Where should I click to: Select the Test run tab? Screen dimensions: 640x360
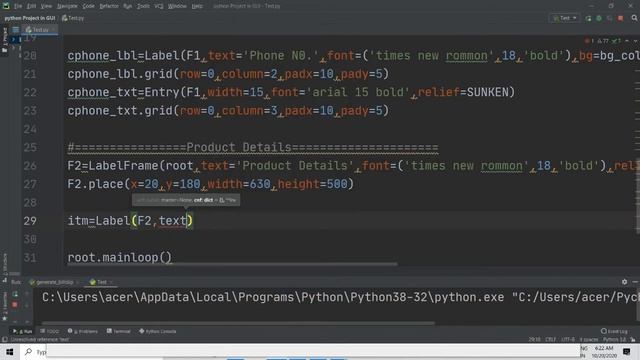pos(101,282)
